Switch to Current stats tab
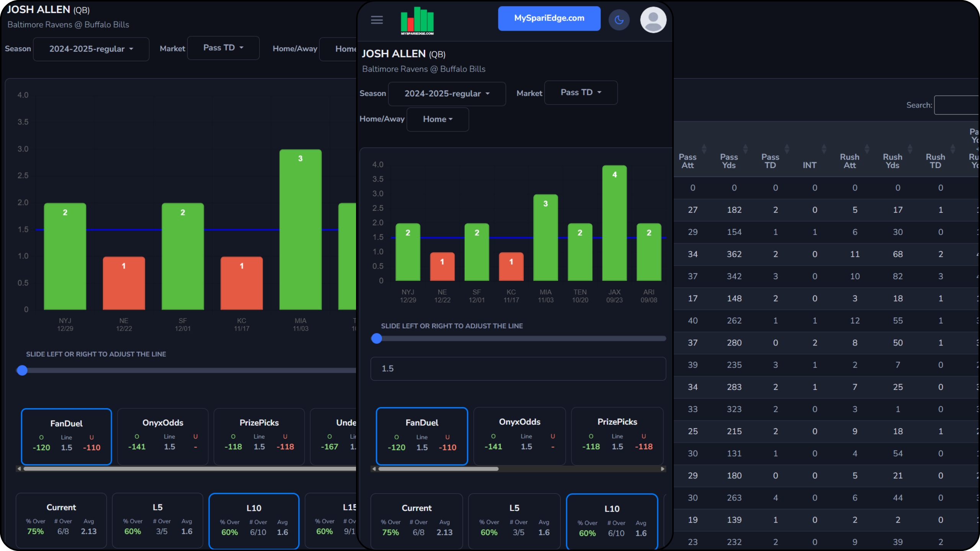The height and width of the screenshot is (551, 980). 416,520
